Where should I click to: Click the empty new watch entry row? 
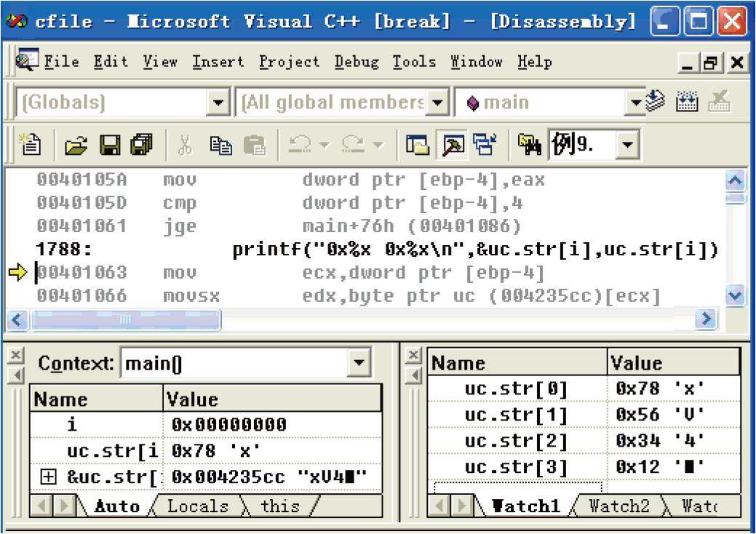[518, 487]
